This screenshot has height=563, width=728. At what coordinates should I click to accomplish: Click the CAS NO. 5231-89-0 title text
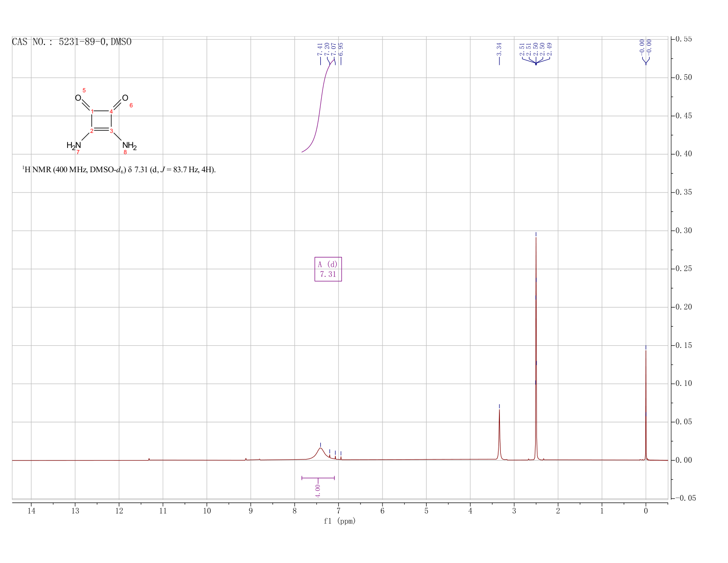tap(72, 42)
